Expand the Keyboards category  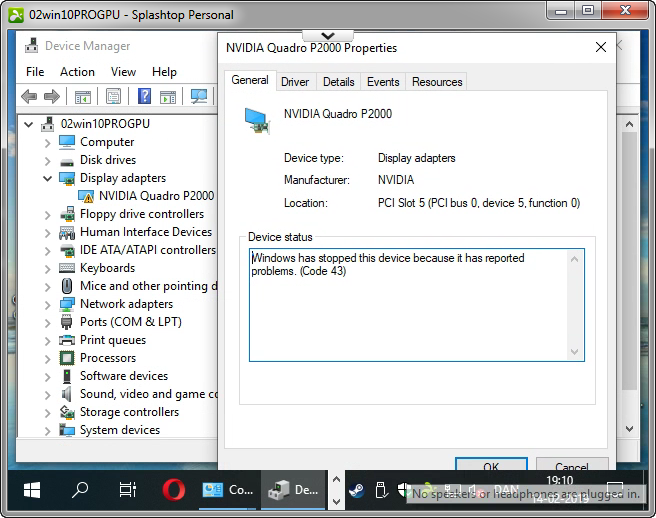pos(47,269)
